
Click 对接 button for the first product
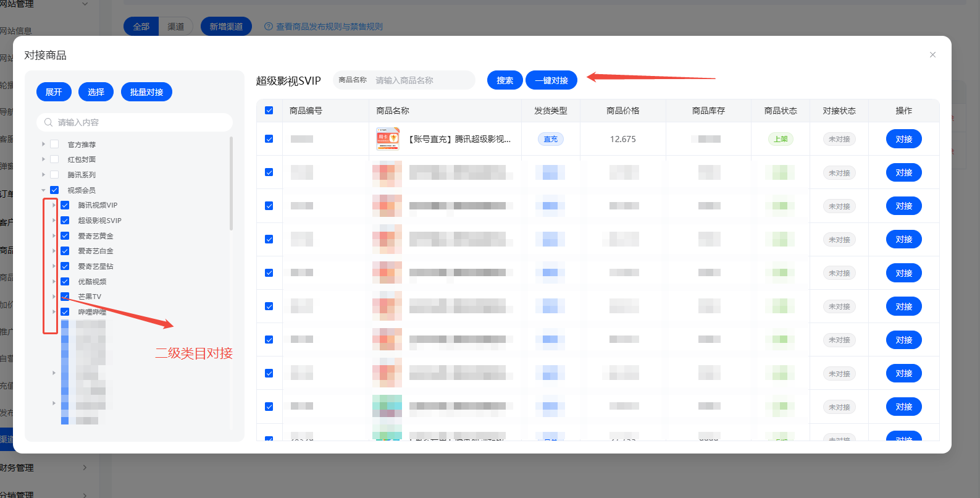903,139
